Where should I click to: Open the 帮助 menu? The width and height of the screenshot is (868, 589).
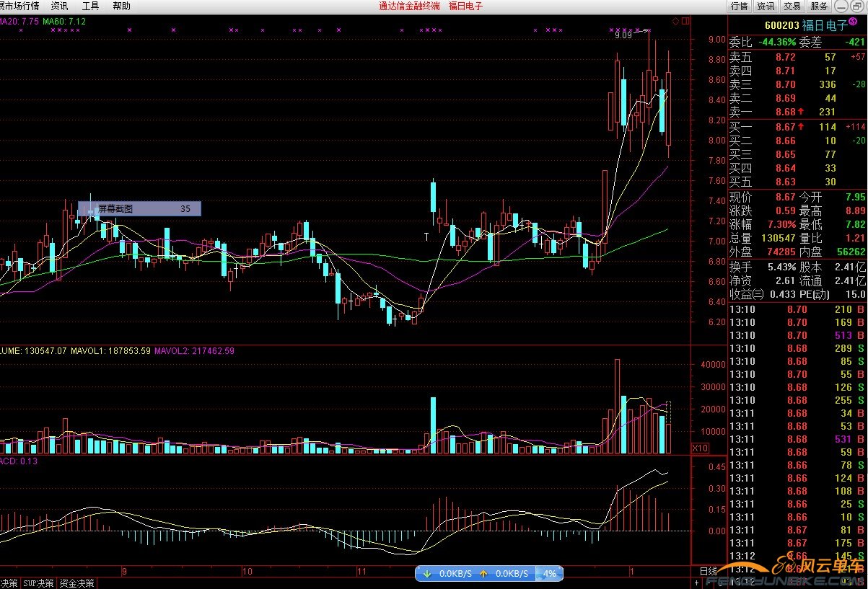click(x=121, y=6)
